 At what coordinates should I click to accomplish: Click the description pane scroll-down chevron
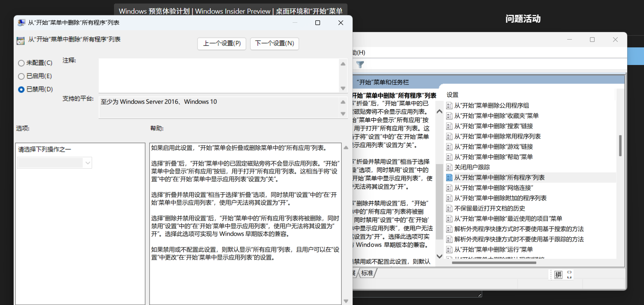click(440, 256)
